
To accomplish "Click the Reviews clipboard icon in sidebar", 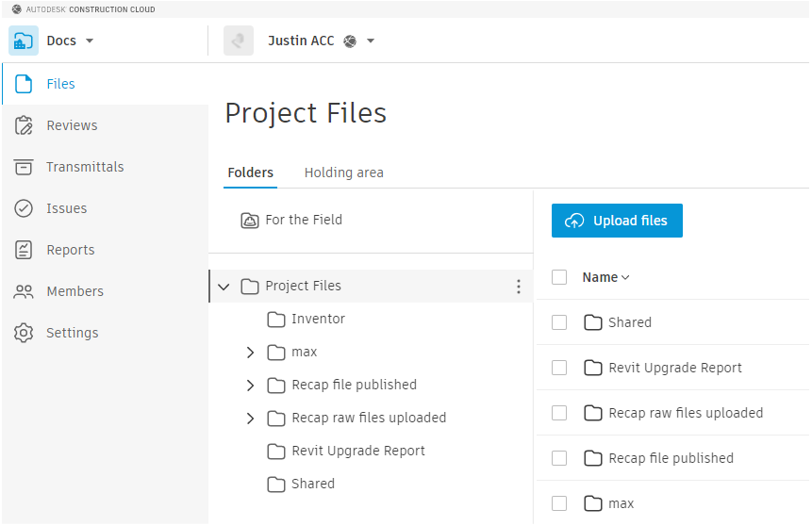I will point(24,125).
